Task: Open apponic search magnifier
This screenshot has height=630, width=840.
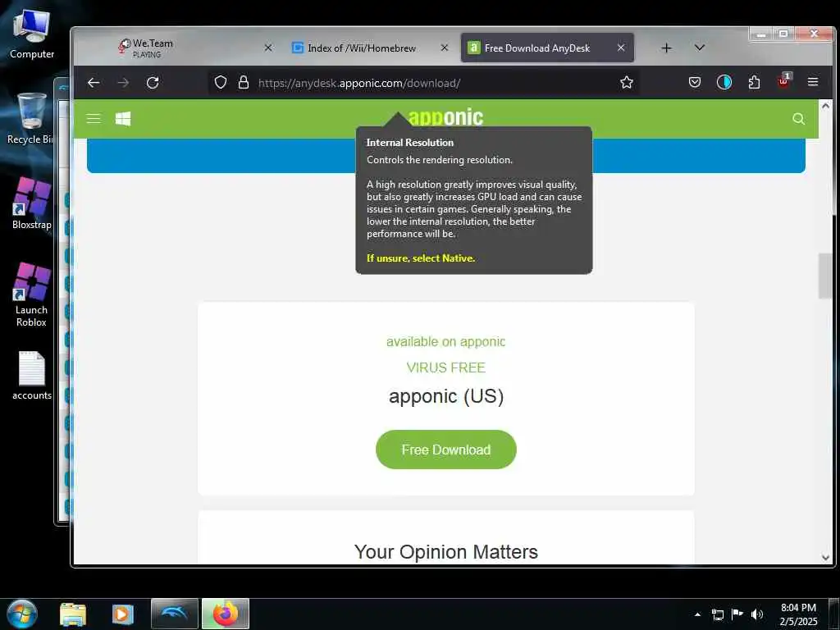Action: point(798,119)
